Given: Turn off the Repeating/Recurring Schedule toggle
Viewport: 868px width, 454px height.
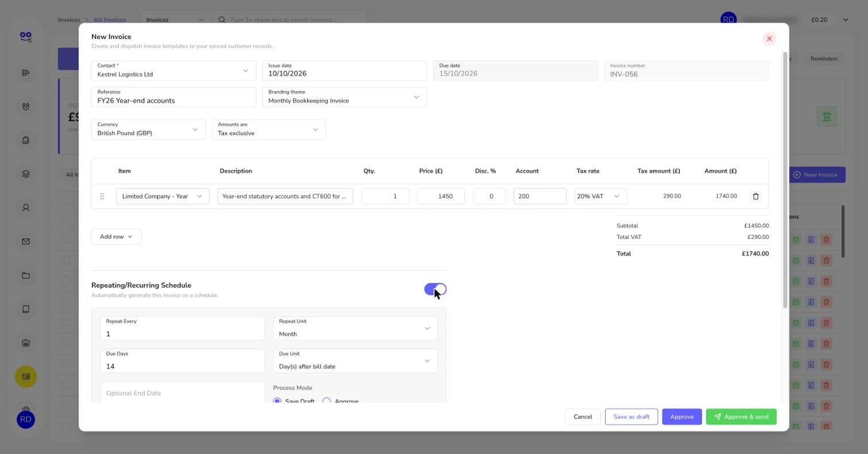Looking at the screenshot, I should pyautogui.click(x=435, y=289).
